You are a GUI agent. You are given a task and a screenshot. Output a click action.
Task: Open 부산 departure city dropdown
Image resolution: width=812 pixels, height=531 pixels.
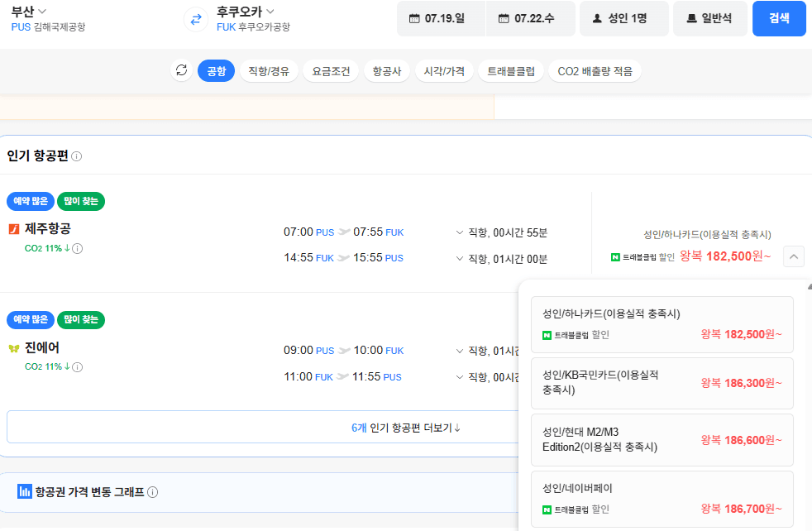28,11
